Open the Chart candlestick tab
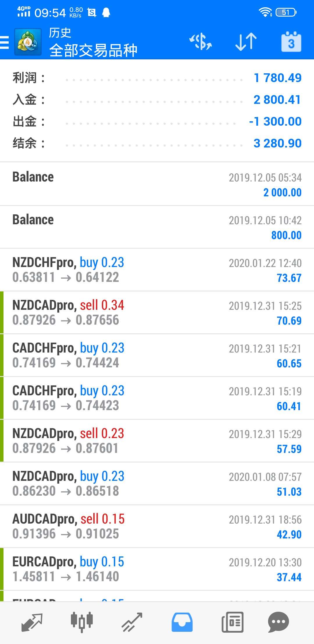 82,622
